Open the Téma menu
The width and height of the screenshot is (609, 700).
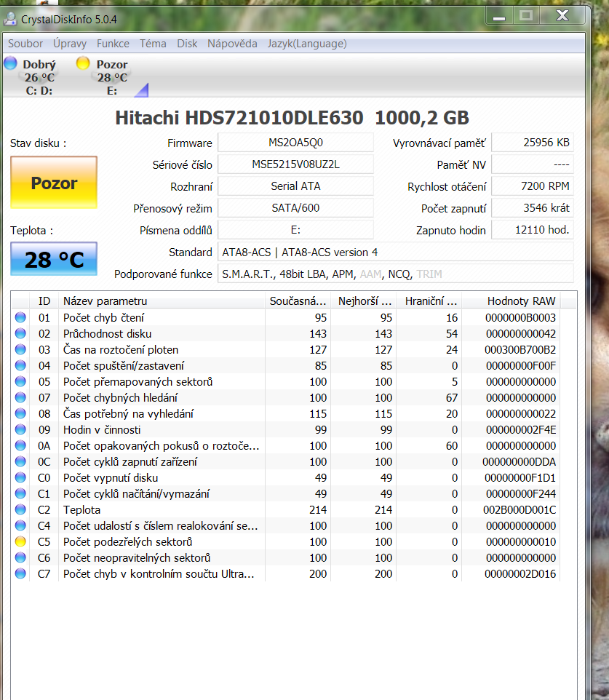tap(153, 44)
